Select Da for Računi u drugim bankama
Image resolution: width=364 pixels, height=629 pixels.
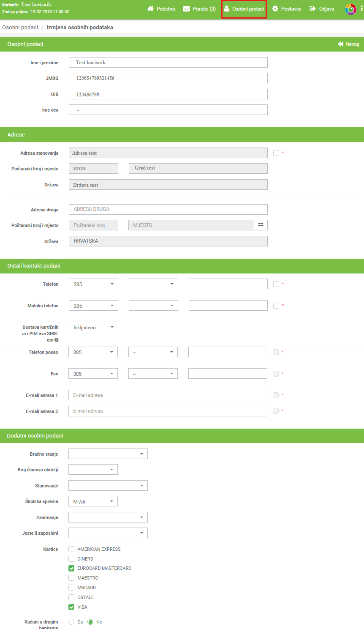click(x=71, y=622)
